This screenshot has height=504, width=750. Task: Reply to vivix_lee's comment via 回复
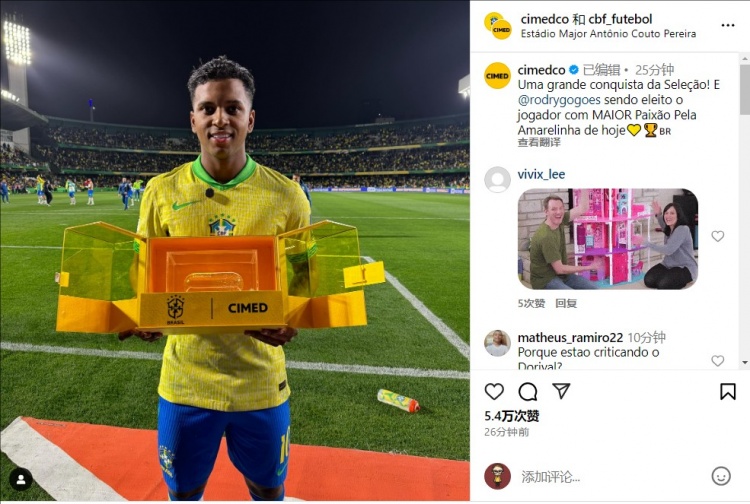[566, 303]
